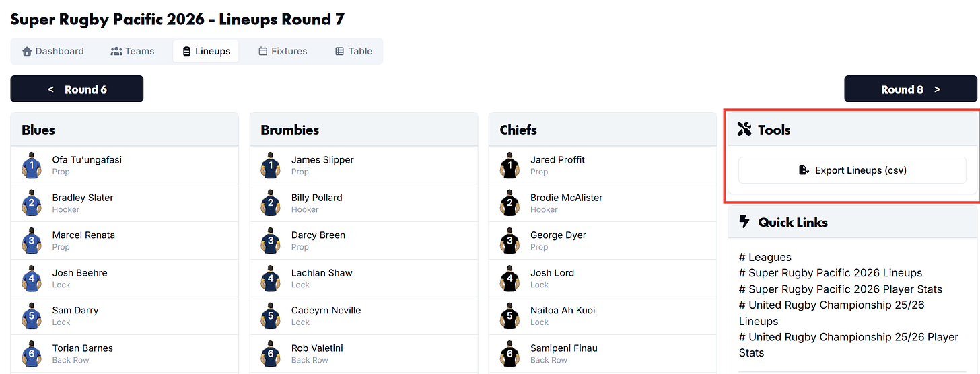Go to previous Round 6
Viewport: 980px width, 374px height.
pos(77,89)
